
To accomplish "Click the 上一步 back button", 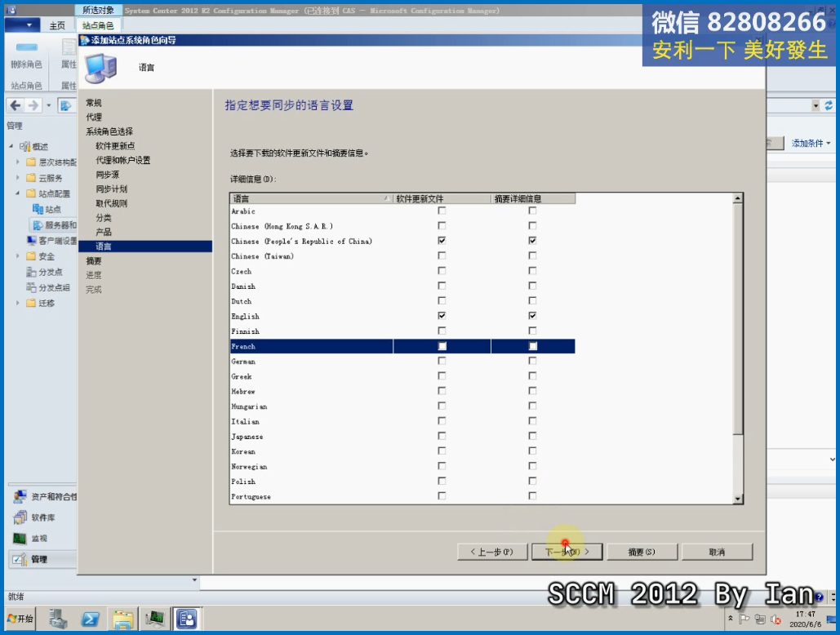I will coord(491,552).
